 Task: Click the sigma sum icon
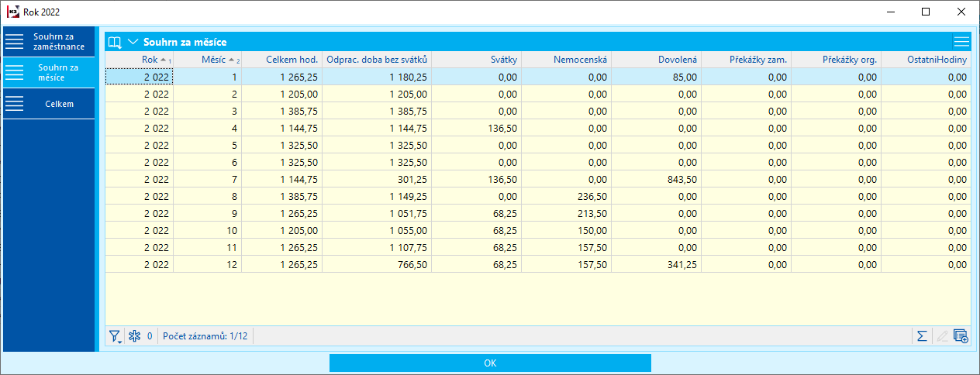[x=923, y=336]
